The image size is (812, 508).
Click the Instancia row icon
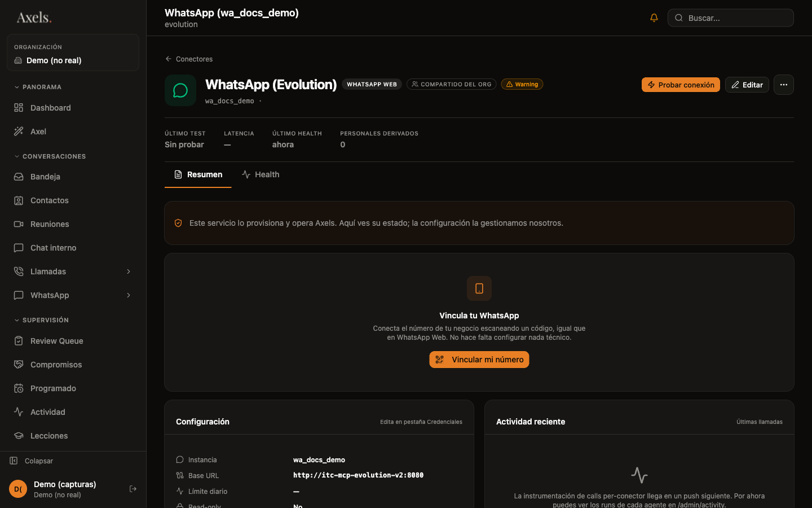180,459
